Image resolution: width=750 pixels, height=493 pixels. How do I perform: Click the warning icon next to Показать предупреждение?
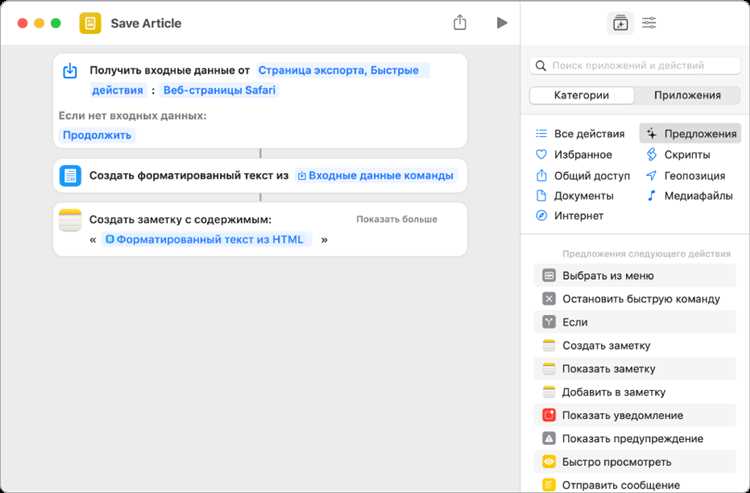pyautogui.click(x=549, y=438)
